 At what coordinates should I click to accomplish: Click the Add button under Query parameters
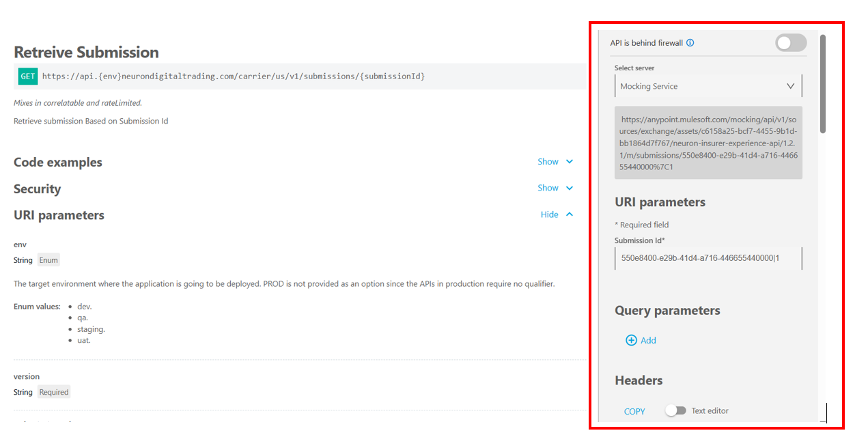(641, 340)
